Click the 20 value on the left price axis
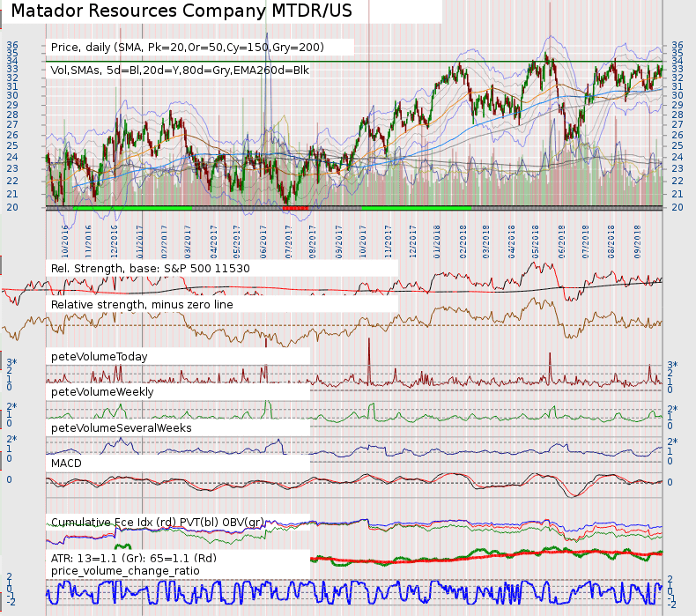696x616 pixels. click(x=12, y=207)
